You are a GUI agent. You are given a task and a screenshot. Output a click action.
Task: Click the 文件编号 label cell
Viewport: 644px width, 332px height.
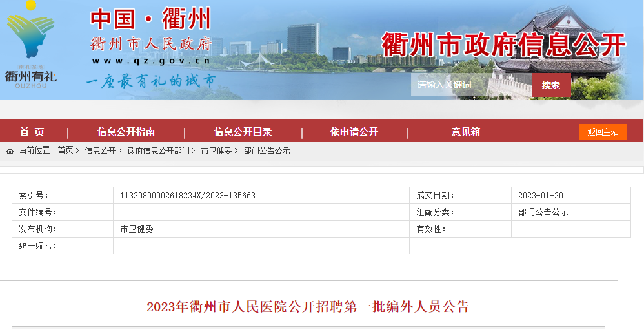point(63,213)
